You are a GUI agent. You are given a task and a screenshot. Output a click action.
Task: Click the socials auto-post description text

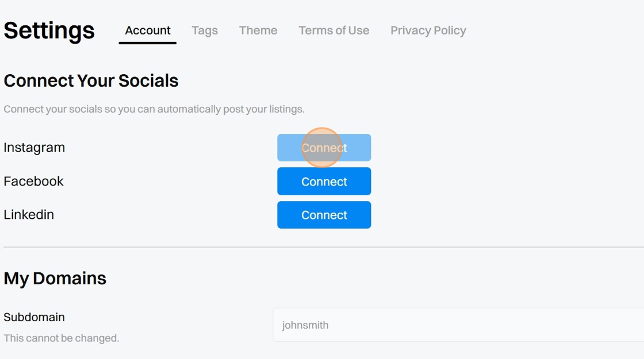154,109
